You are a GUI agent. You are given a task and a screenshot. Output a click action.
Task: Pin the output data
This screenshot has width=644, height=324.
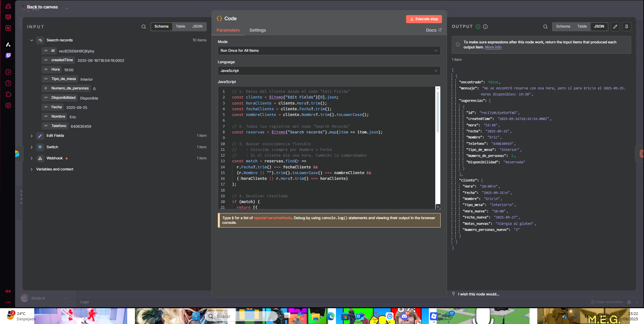tap(626, 27)
